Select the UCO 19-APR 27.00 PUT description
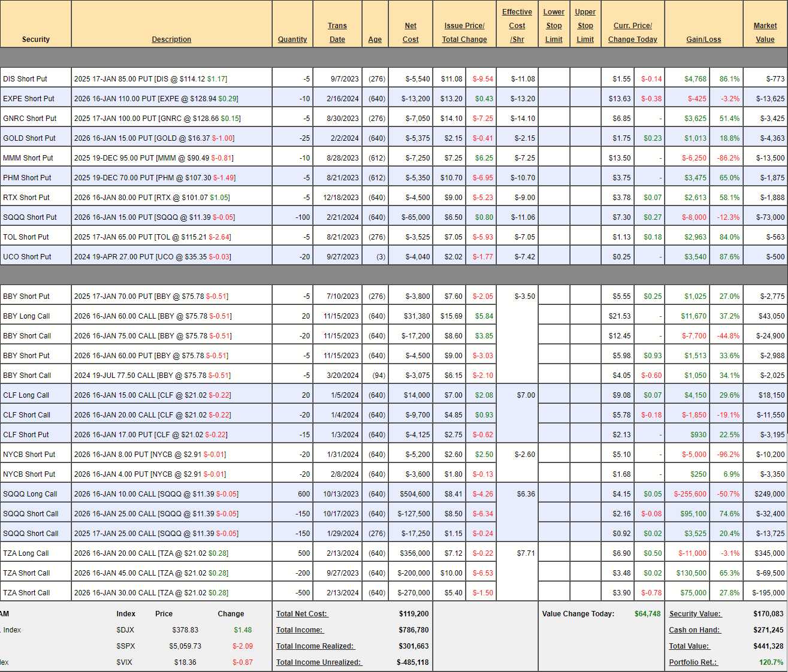Image resolution: width=788 pixels, height=672 pixels. (x=152, y=257)
